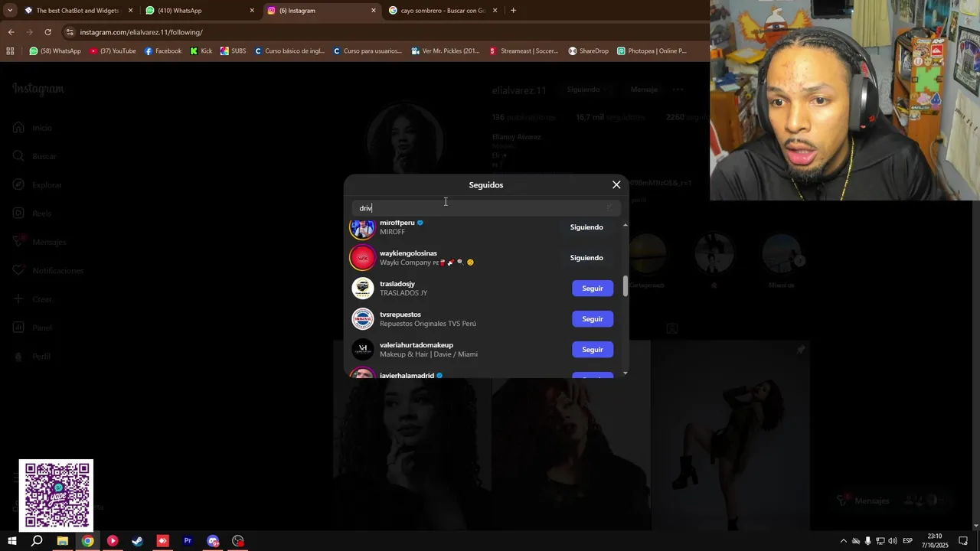Reload the Instagram page
The image size is (980, 551).
click(47, 32)
